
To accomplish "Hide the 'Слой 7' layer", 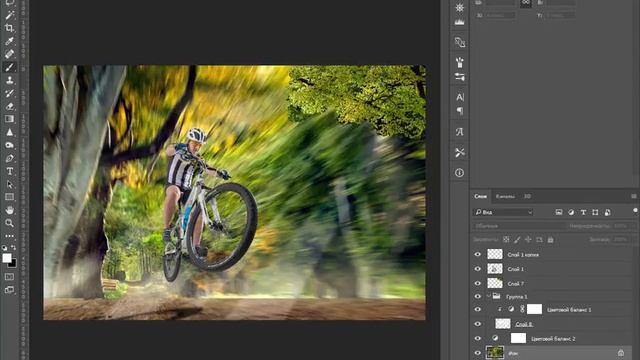I will 478,283.
